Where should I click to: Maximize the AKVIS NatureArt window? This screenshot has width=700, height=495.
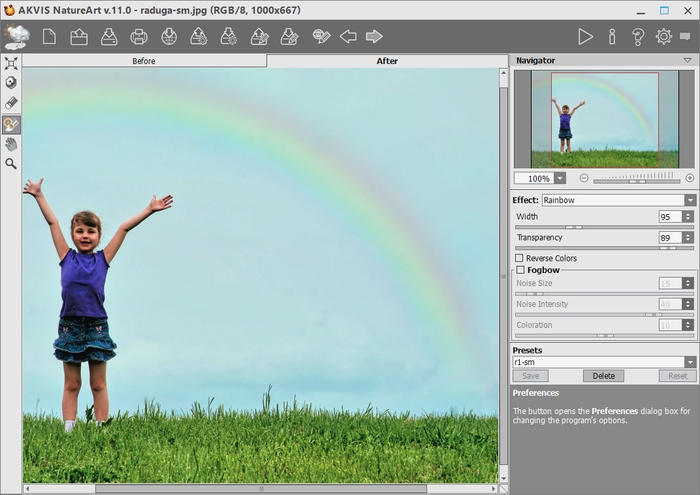(x=664, y=10)
